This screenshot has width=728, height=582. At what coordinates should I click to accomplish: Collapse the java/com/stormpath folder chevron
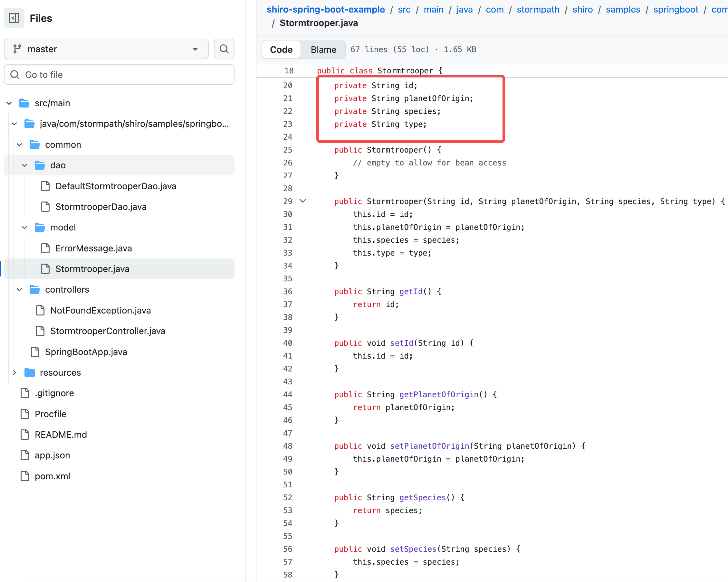(14, 124)
